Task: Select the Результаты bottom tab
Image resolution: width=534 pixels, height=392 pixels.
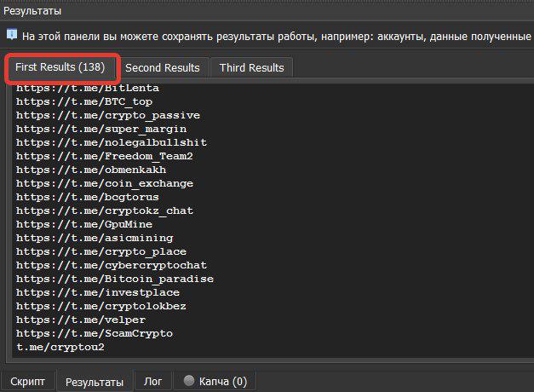Action: [x=94, y=381]
